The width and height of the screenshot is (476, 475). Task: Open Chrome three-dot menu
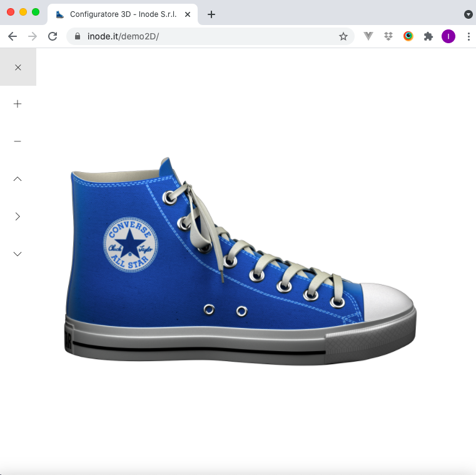(x=468, y=36)
